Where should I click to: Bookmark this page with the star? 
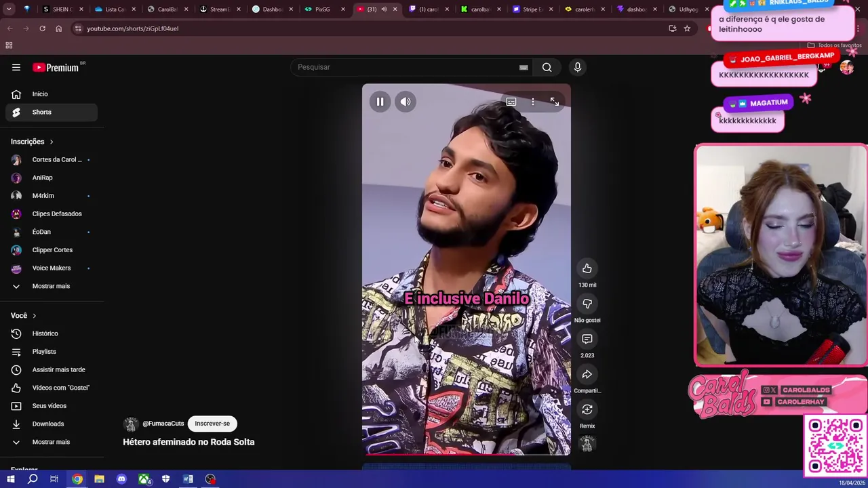click(687, 28)
